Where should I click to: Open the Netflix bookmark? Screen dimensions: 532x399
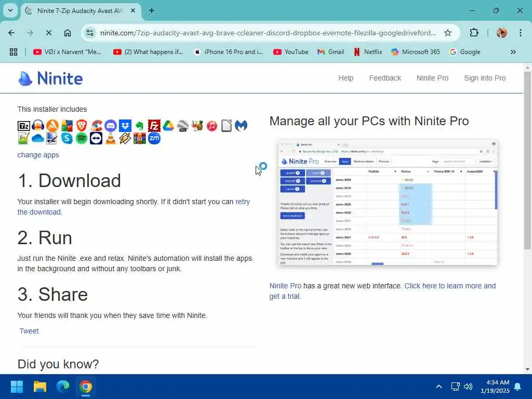[x=368, y=52]
